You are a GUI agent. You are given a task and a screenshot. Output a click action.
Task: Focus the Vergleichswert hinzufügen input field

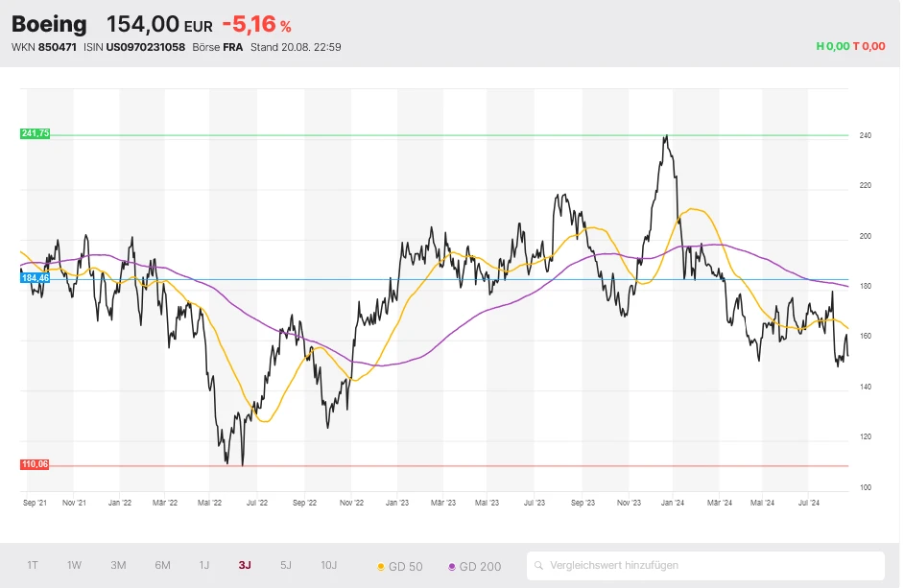click(710, 566)
